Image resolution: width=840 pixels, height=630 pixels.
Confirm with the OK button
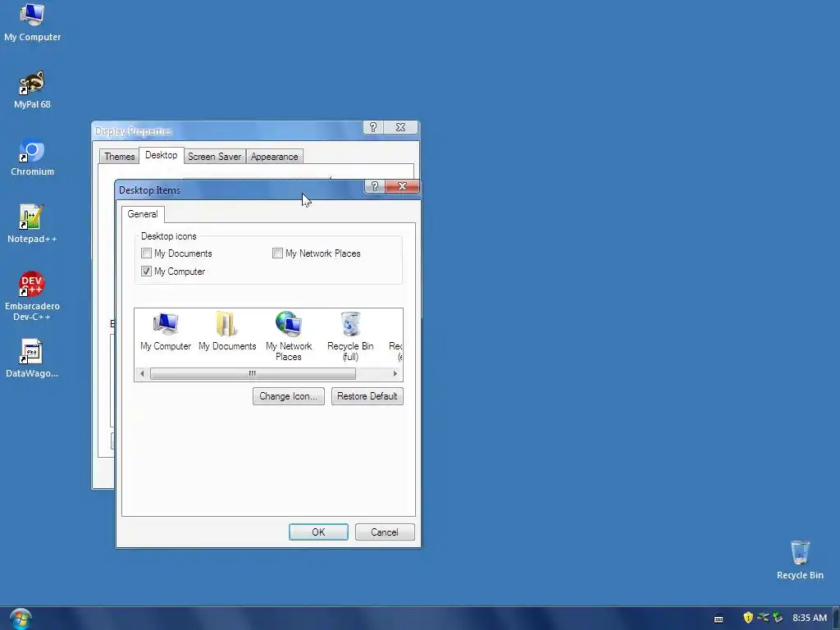click(x=318, y=532)
